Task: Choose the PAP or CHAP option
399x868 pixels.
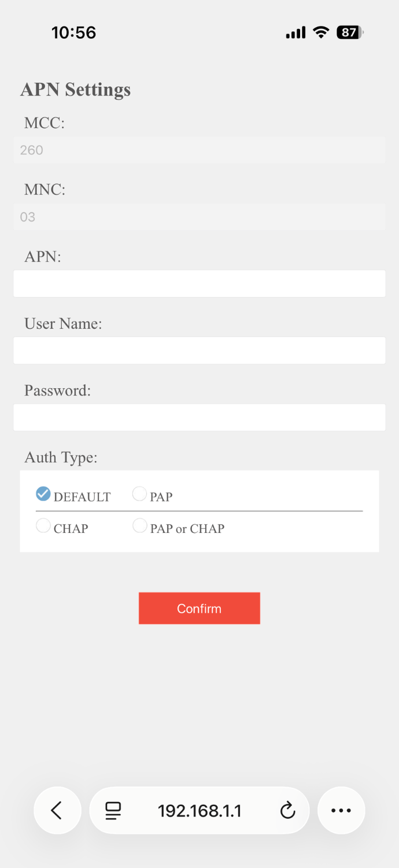Action: [x=139, y=525]
